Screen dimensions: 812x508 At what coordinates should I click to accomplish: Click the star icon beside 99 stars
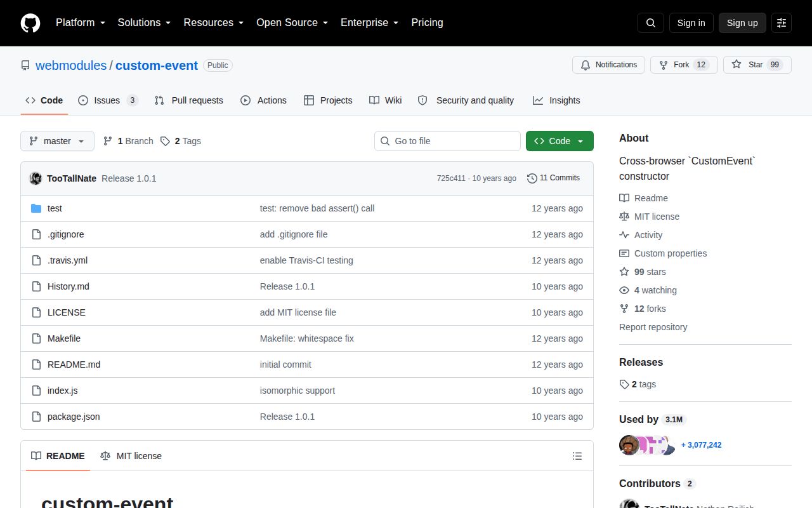coord(624,272)
